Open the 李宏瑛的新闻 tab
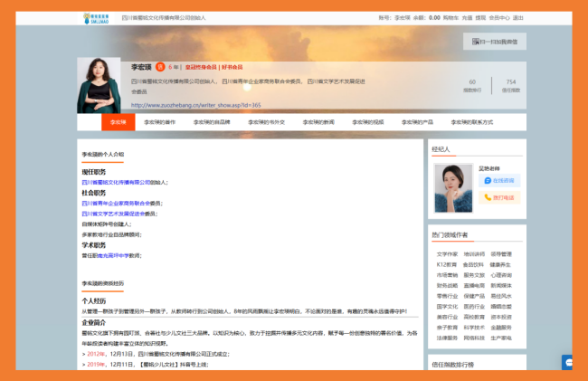 [x=316, y=121]
